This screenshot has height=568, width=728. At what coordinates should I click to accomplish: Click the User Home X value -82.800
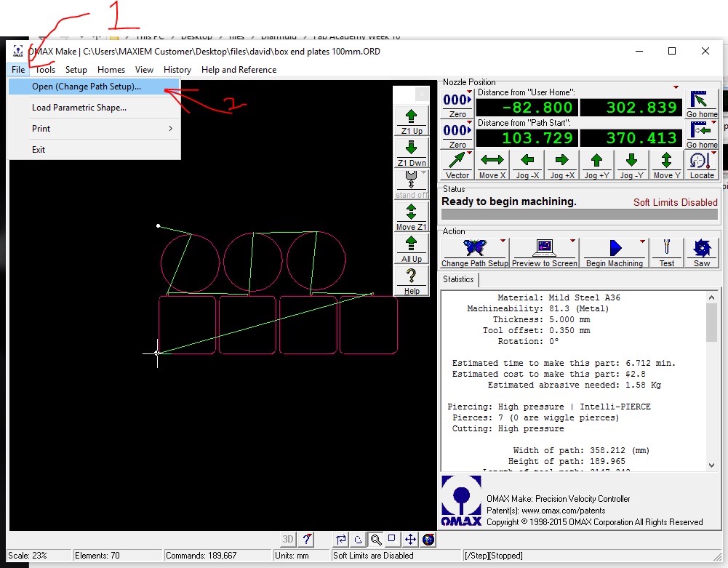click(x=527, y=108)
